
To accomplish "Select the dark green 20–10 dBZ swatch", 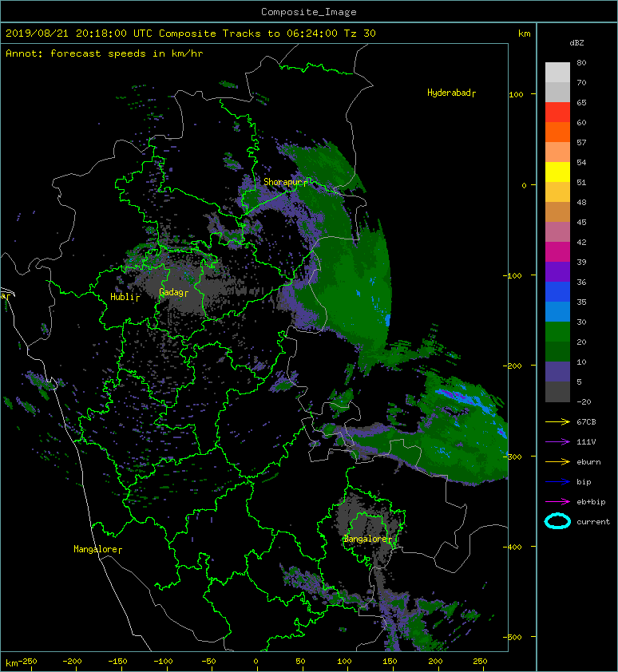I will [557, 351].
